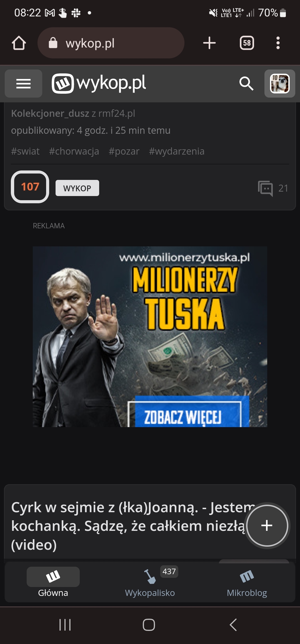Image resolution: width=300 pixels, height=644 pixels.
Task: Go to the browser home icon
Action: pos(19,43)
